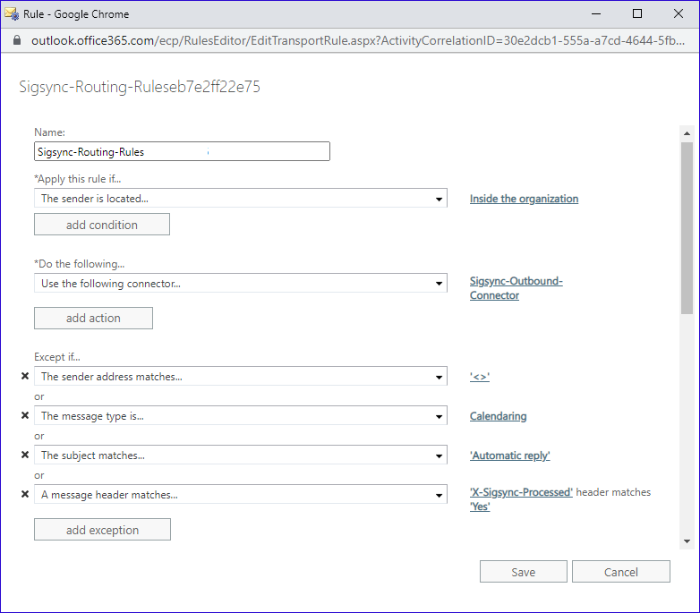Expand the 'Use the following connector' dropdown

coord(241,284)
